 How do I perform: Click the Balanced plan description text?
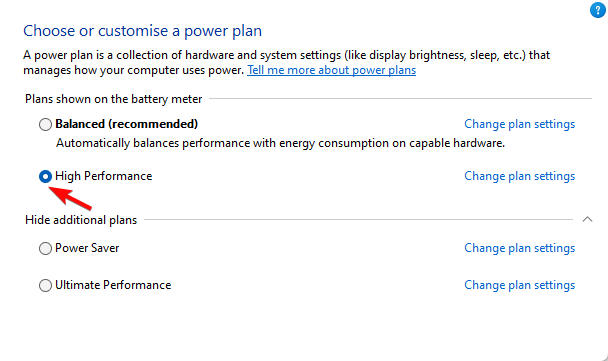pos(280,143)
